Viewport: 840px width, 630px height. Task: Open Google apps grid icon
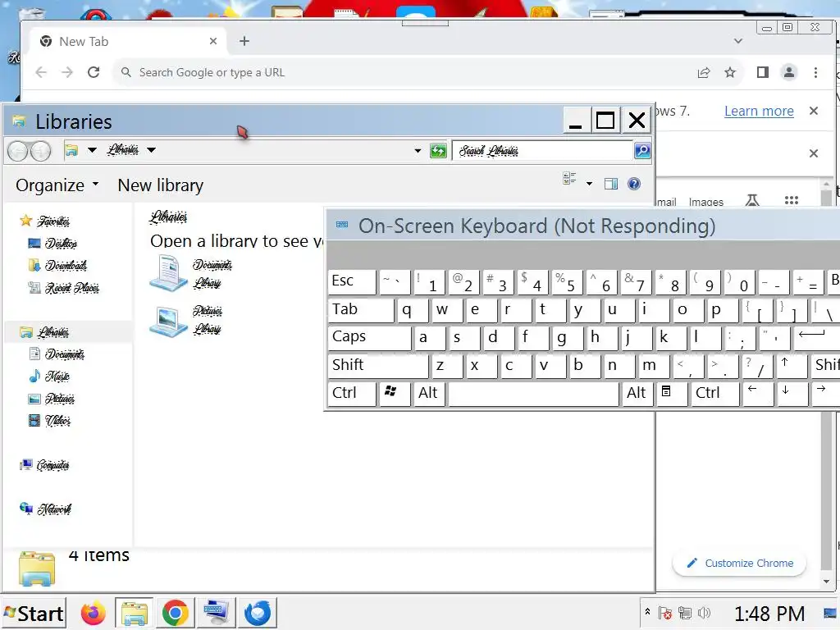pyautogui.click(x=792, y=200)
